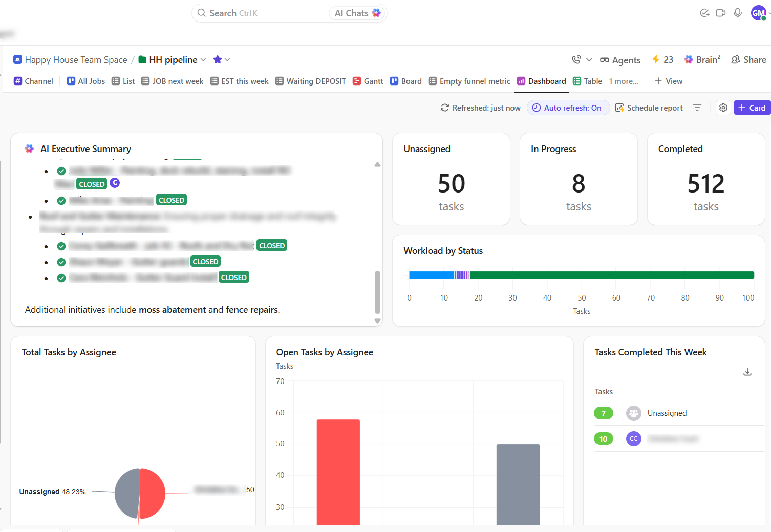Open dashboard settings gear
771x532 pixels.
[723, 108]
